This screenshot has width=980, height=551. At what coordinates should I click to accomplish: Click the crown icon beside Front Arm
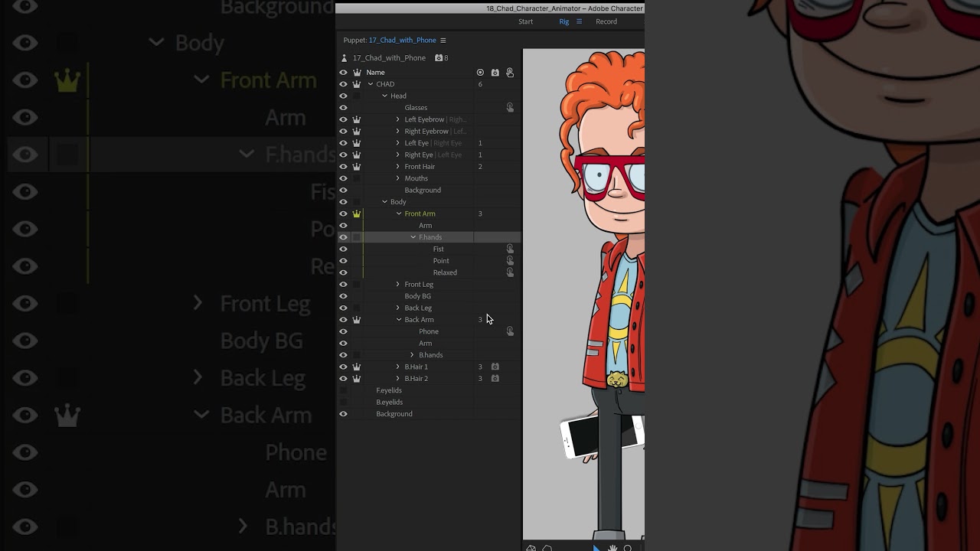coord(357,214)
